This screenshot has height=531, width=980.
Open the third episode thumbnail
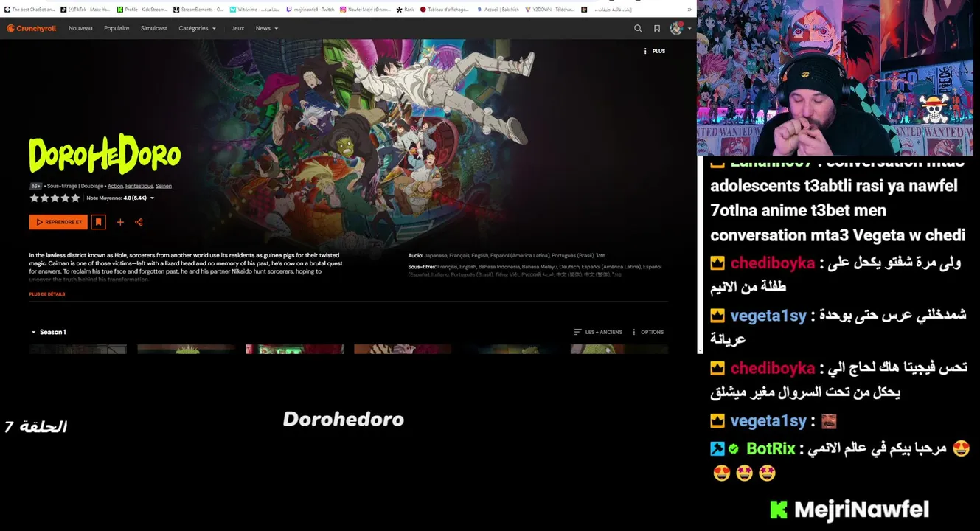[x=294, y=349]
